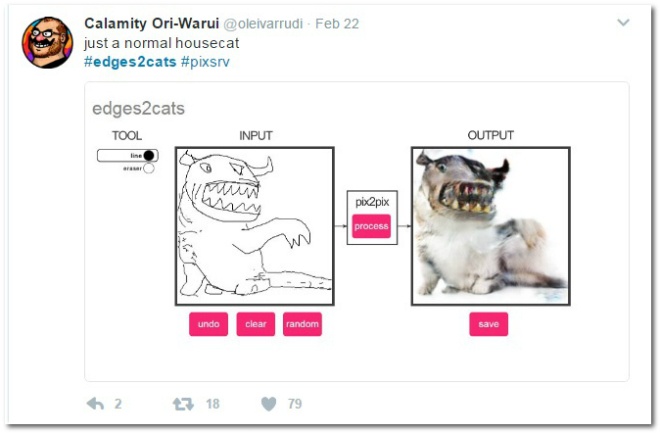Open the #pixsrv hashtag link

(205, 62)
